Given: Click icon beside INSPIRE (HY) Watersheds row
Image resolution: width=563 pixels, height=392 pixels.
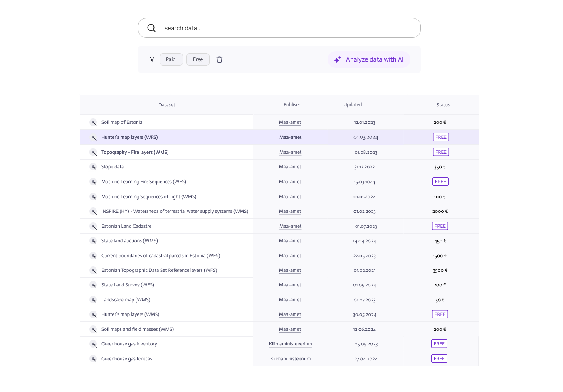Looking at the screenshot, I should (x=94, y=211).
